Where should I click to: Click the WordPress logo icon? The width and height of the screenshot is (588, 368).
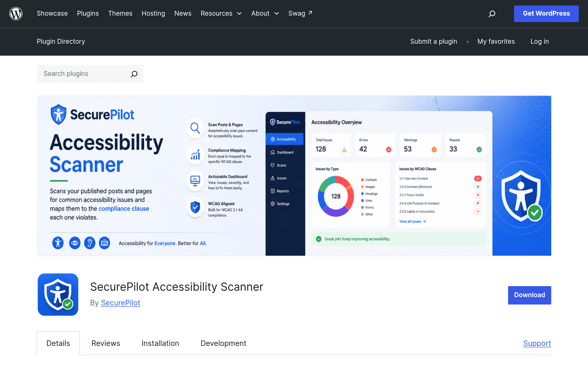coord(16,13)
